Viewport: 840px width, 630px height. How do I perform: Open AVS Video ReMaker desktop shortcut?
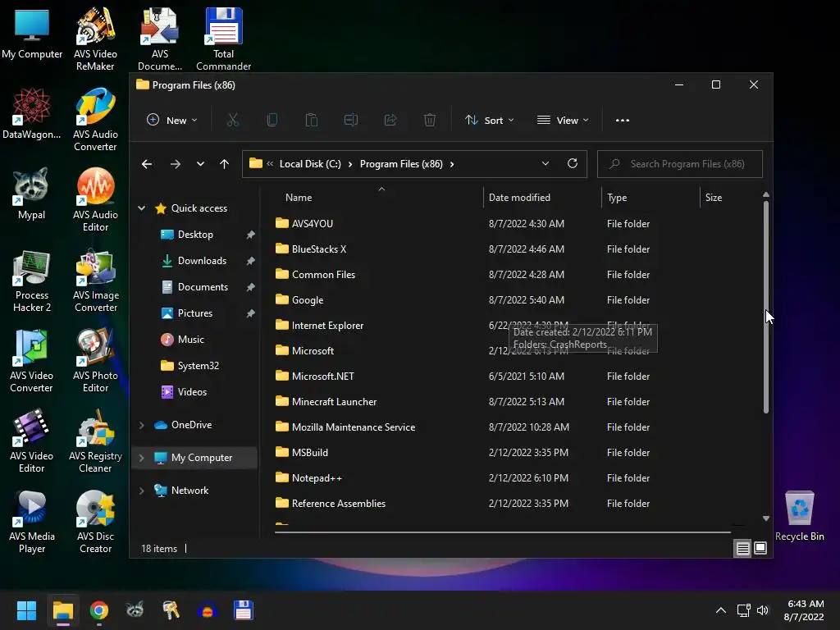(x=95, y=39)
